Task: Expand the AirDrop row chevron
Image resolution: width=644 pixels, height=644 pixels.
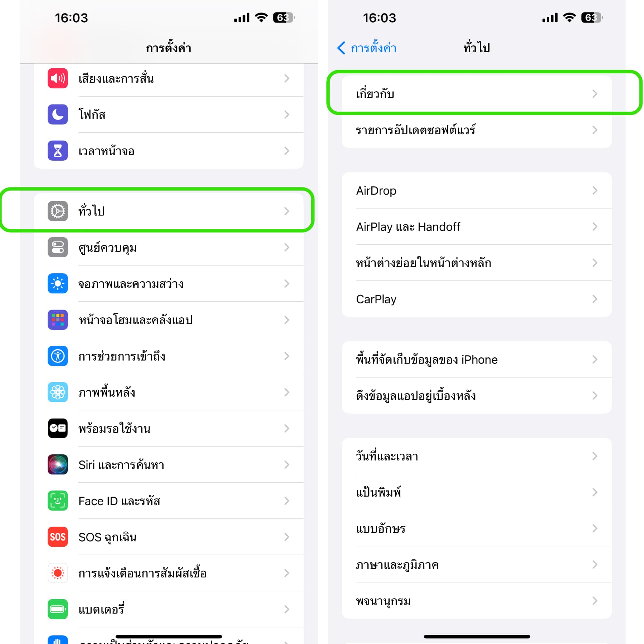Action: [x=595, y=190]
